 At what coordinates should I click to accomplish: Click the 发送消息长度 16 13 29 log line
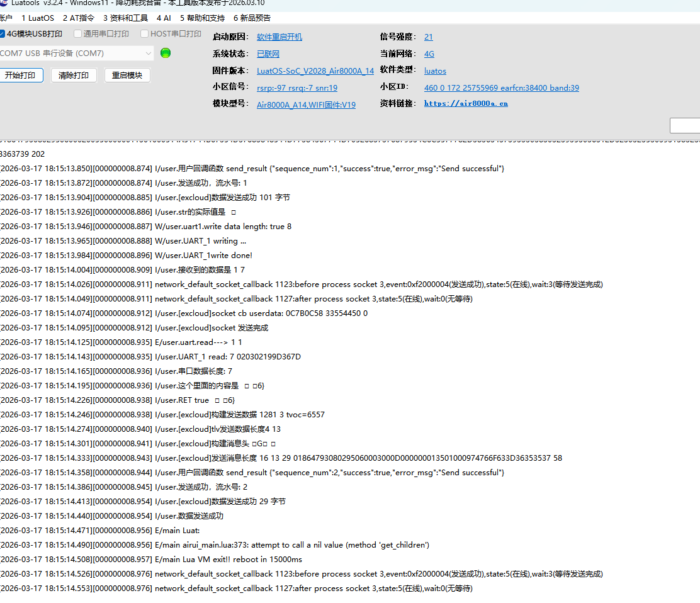tap(281, 458)
